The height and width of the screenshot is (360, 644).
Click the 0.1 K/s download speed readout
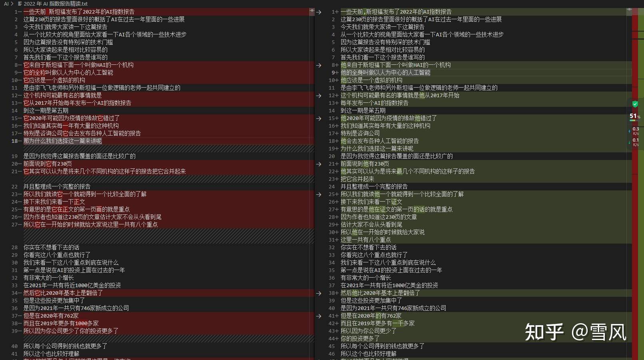tap(636, 142)
